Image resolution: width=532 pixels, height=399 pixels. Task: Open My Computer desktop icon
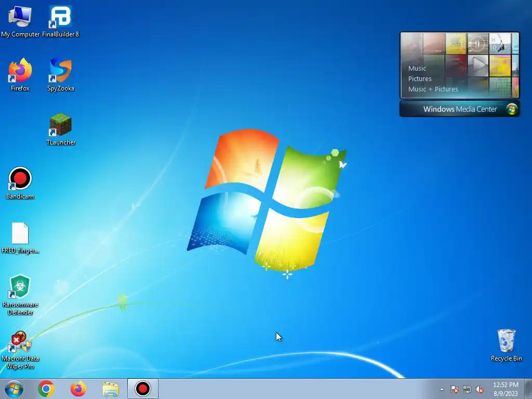[x=20, y=21]
